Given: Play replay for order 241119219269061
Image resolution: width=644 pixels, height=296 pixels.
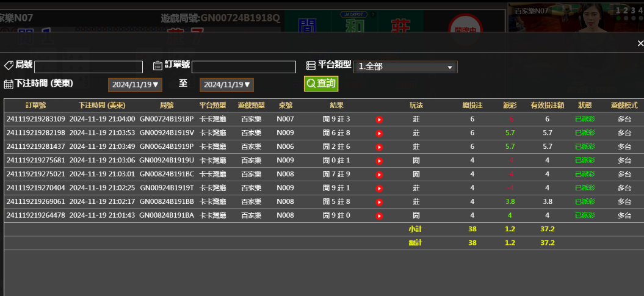Looking at the screenshot, I should click(x=379, y=202).
